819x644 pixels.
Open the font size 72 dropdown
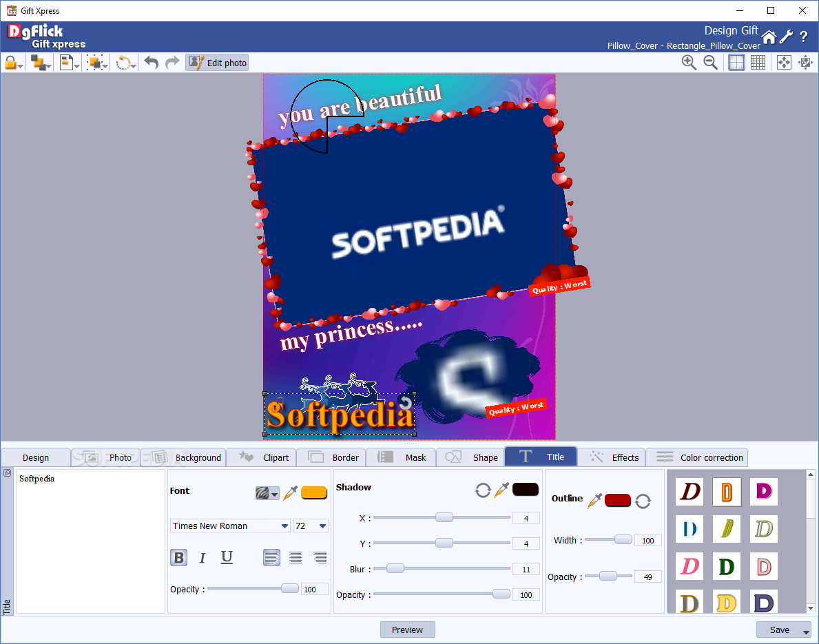click(x=310, y=526)
